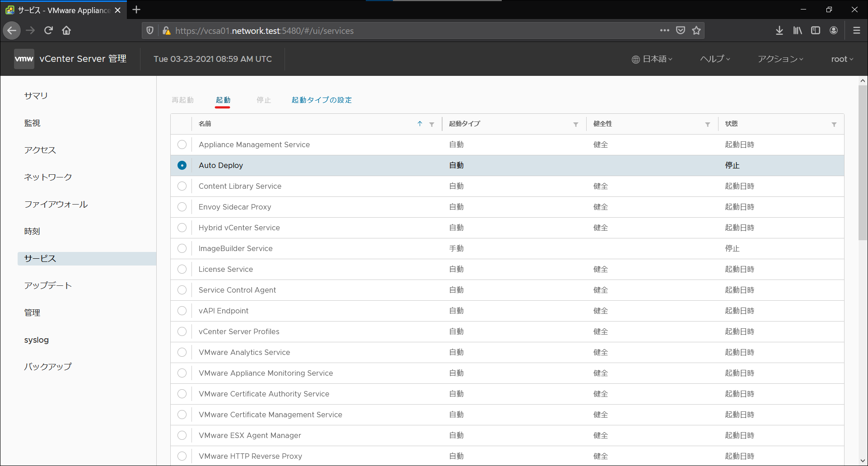This screenshot has width=868, height=466.
Task: Click the browser forward arrow
Action: point(30,31)
